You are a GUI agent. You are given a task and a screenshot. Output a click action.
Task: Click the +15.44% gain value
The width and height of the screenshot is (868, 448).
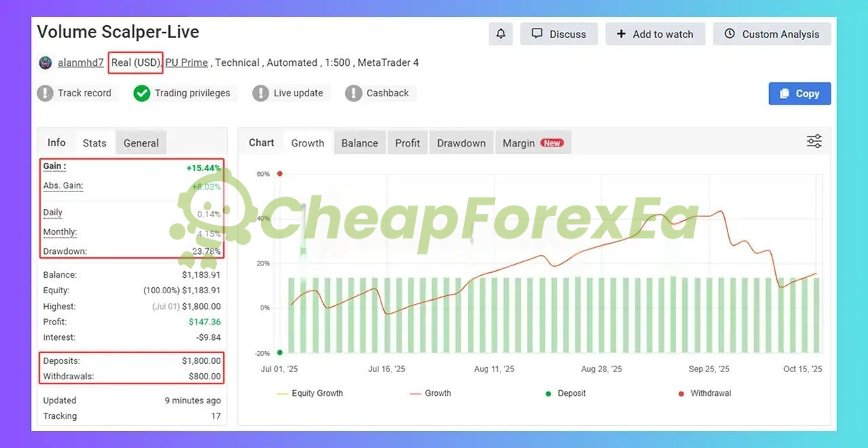point(203,168)
